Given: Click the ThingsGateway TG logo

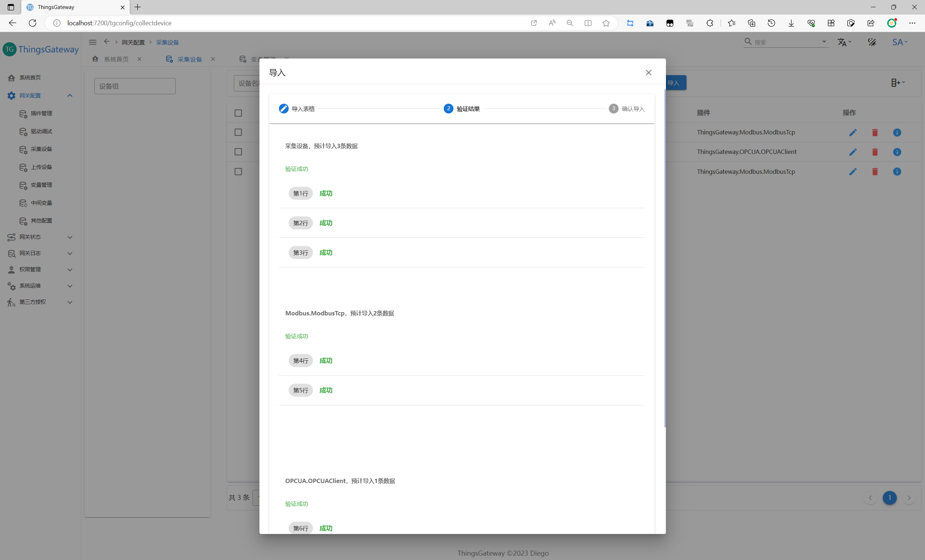Looking at the screenshot, I should [9, 49].
